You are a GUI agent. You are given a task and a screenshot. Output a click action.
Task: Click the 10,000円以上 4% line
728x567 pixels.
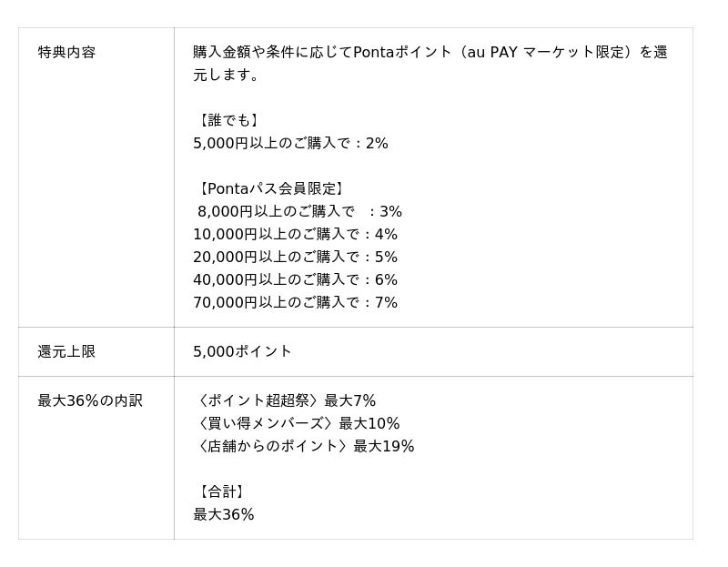tap(295, 234)
